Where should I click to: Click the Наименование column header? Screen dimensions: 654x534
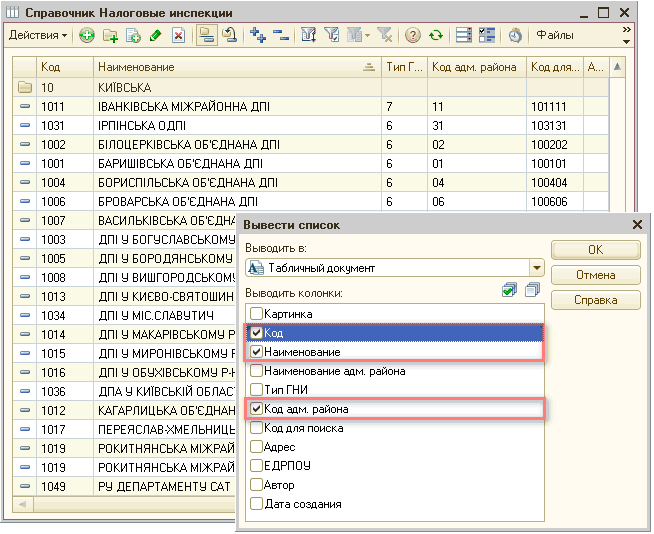237,67
